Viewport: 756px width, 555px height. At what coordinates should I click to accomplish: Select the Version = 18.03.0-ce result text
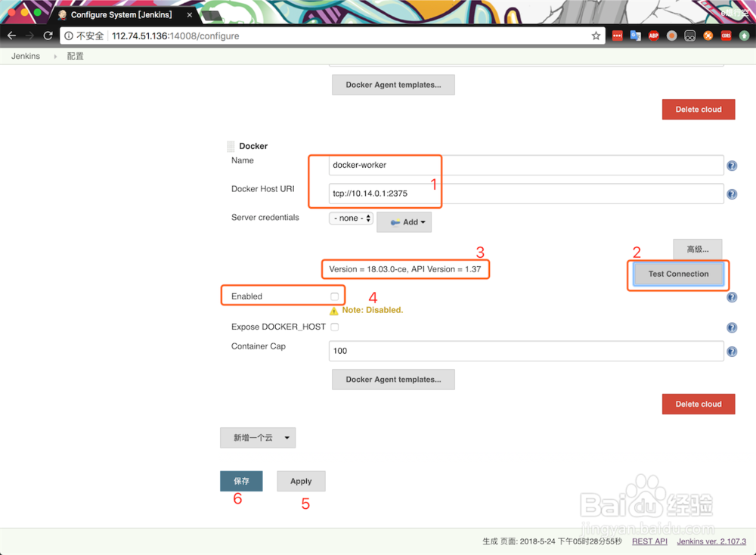tap(405, 269)
